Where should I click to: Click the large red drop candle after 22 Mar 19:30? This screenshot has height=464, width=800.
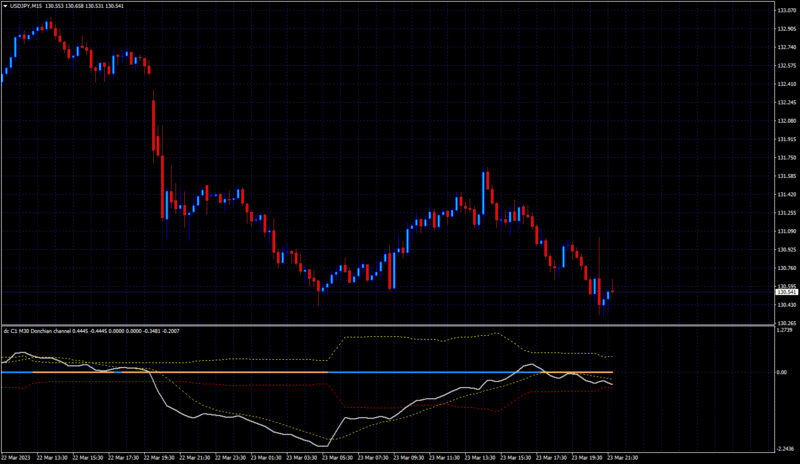154,125
